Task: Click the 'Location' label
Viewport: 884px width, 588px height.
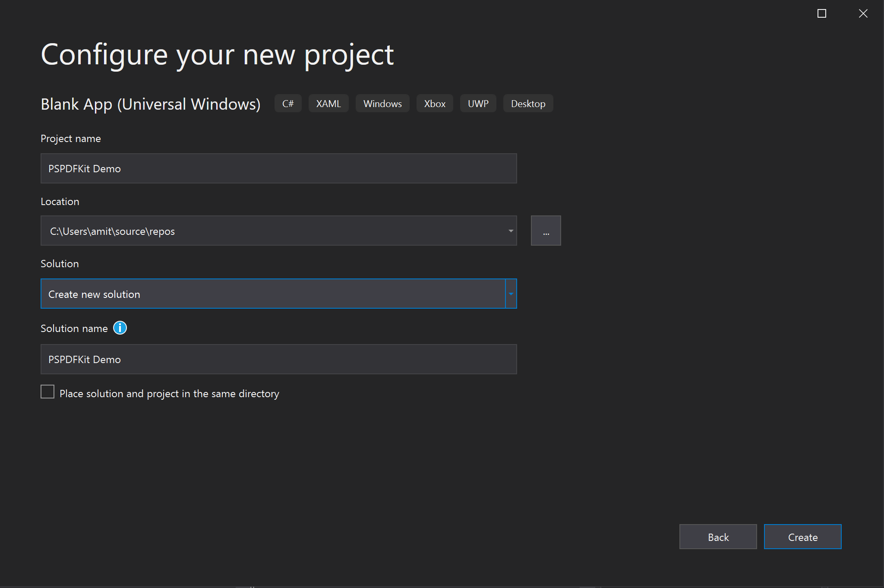Action: (60, 202)
